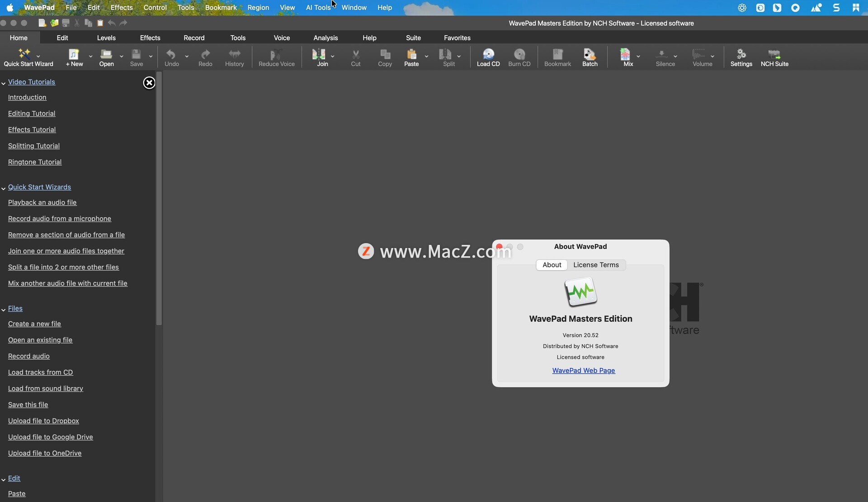Image resolution: width=868 pixels, height=502 pixels.
Task: Expand the New button dropdown arrow
Action: click(90, 56)
